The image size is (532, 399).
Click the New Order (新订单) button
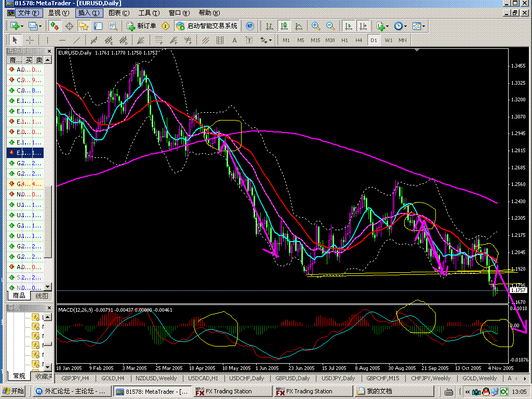141,26
